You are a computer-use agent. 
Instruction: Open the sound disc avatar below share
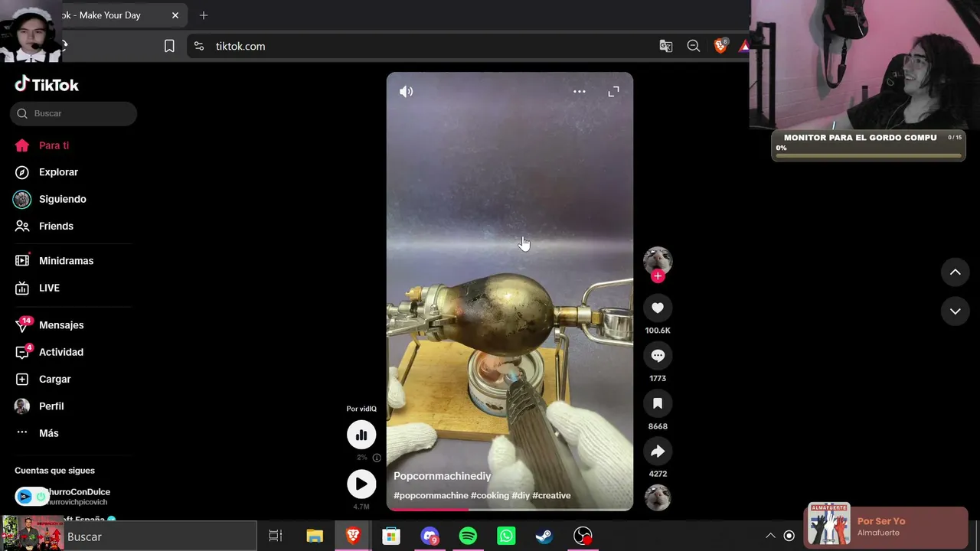[x=658, y=497]
